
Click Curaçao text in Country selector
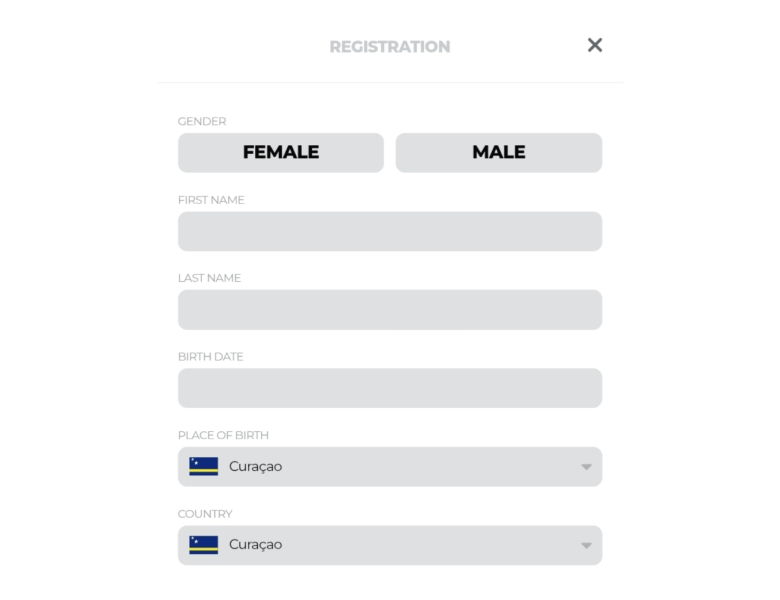[255, 545]
